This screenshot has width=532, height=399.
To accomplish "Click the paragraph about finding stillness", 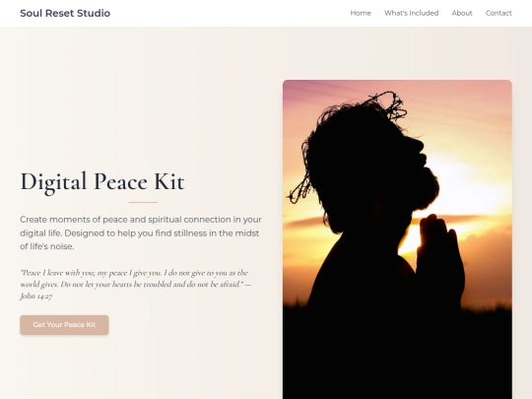I will coord(141,233).
